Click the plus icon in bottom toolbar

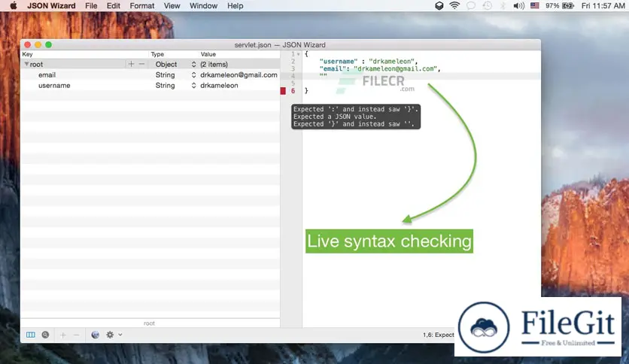(62, 335)
